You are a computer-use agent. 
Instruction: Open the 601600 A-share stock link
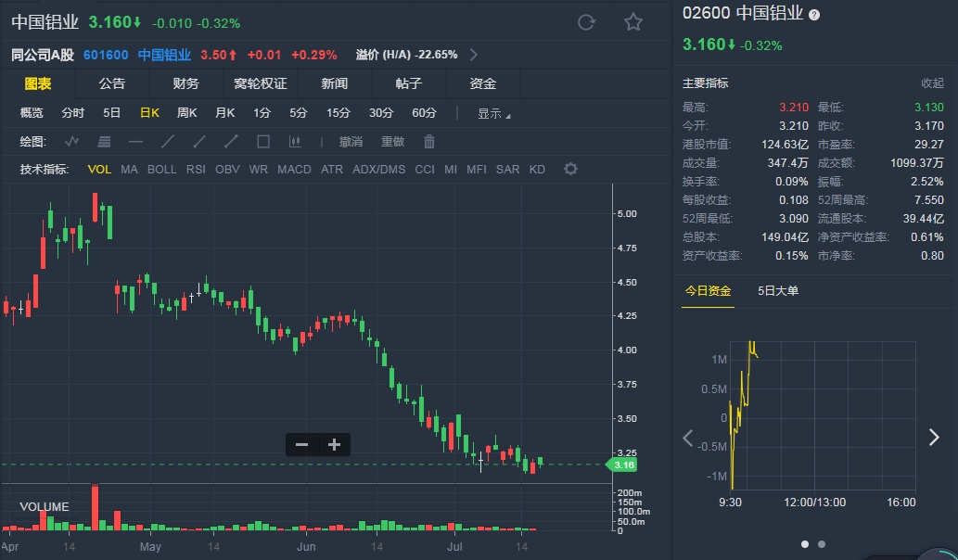tap(106, 55)
